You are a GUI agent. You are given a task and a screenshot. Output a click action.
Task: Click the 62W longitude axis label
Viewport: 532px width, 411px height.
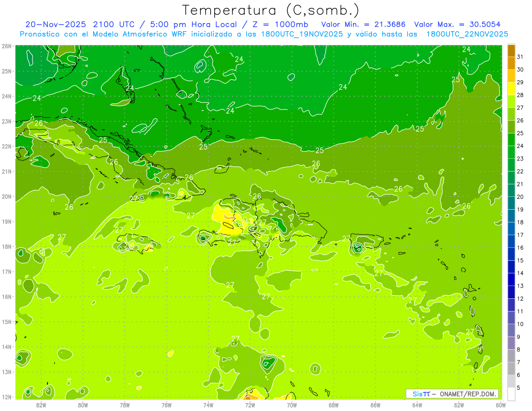pyautogui.click(x=459, y=404)
